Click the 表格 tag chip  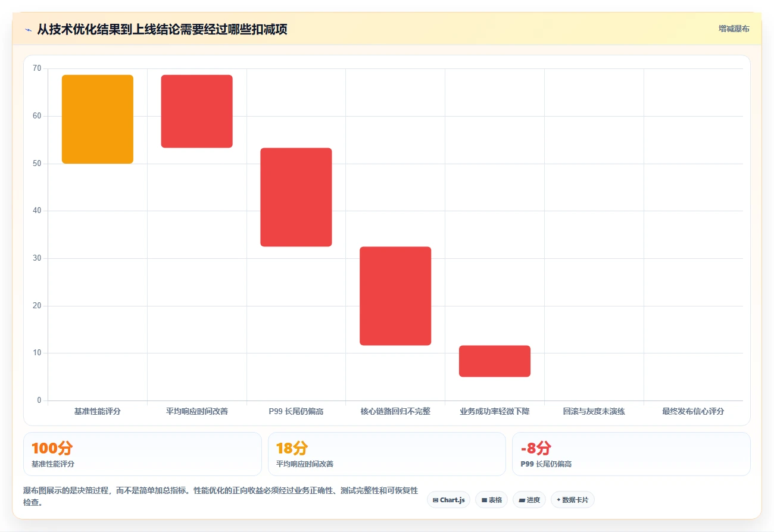(491, 500)
